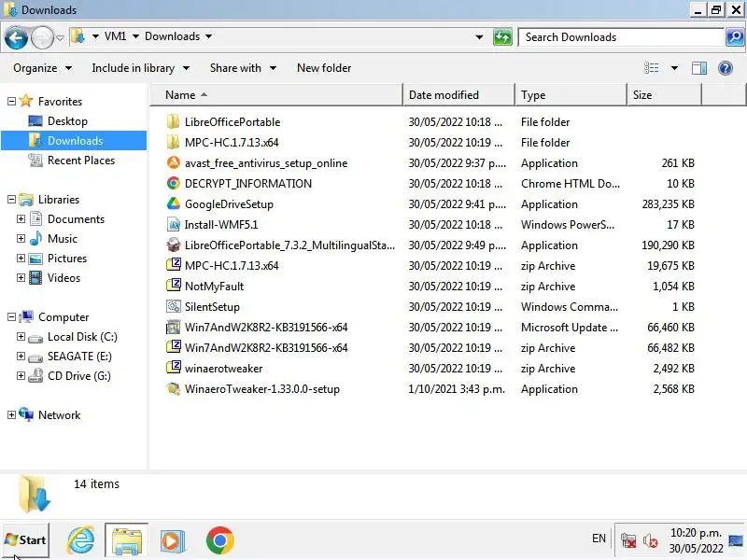The height and width of the screenshot is (560, 747).
Task: Click the taskbar clock showing 10:20 p.m.
Action: pos(696,540)
